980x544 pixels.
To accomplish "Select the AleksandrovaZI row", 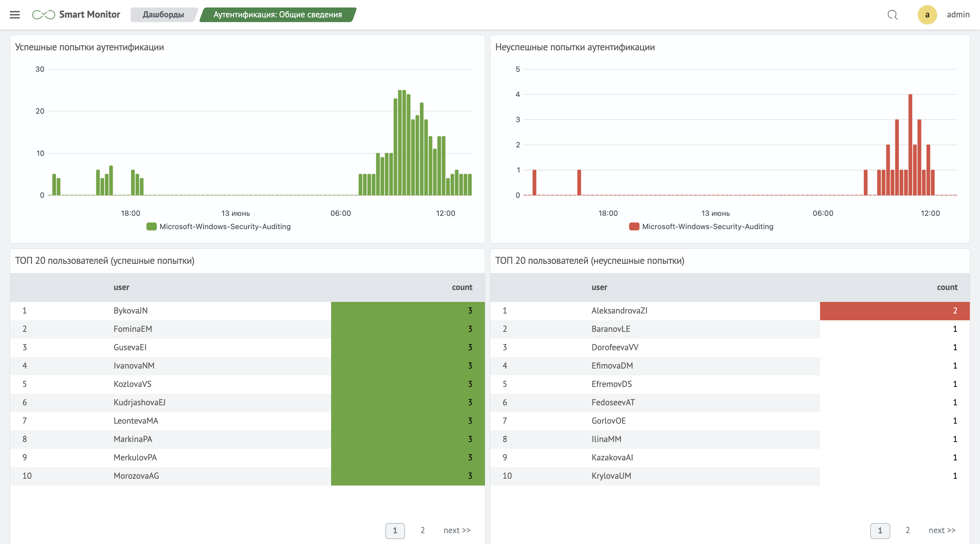I will (x=619, y=310).
